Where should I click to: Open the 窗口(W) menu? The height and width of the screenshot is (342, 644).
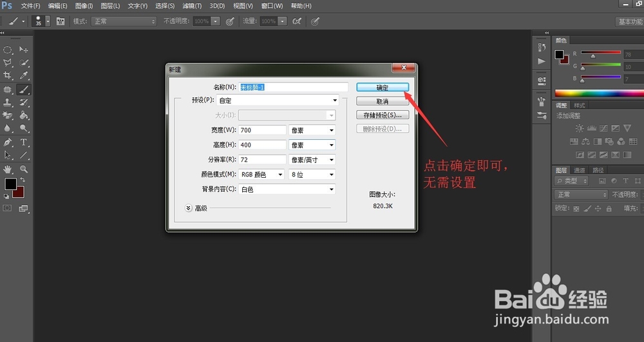click(272, 6)
